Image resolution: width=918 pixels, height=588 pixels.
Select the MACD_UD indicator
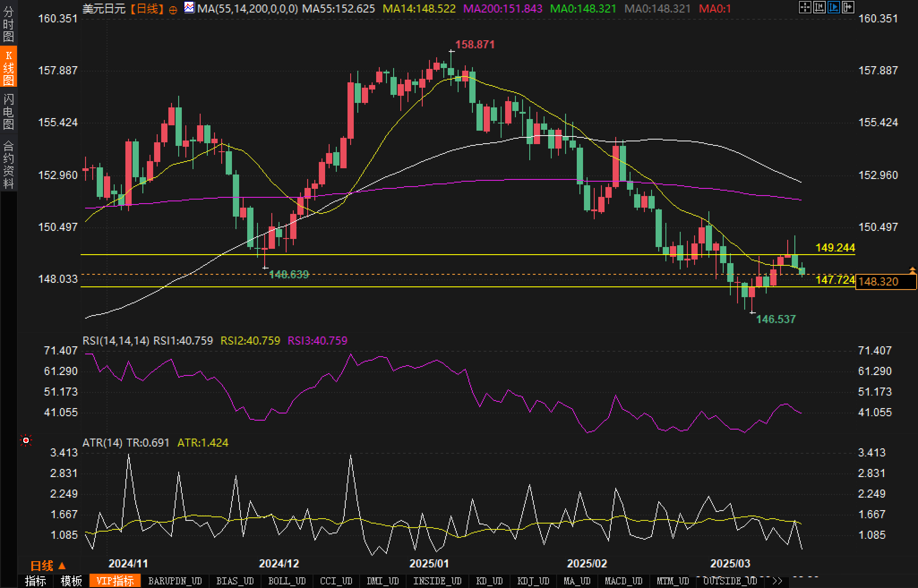[623, 581]
